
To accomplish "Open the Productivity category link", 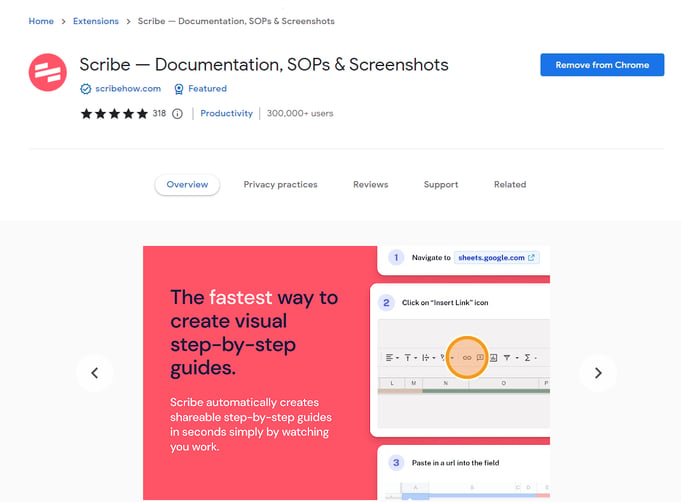I will point(226,113).
